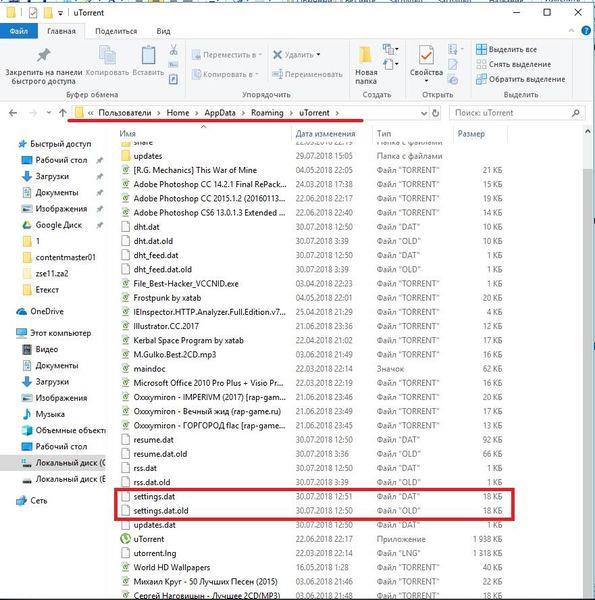
Task: Select the Illustrator.CC.2017 file
Action: 314,326
